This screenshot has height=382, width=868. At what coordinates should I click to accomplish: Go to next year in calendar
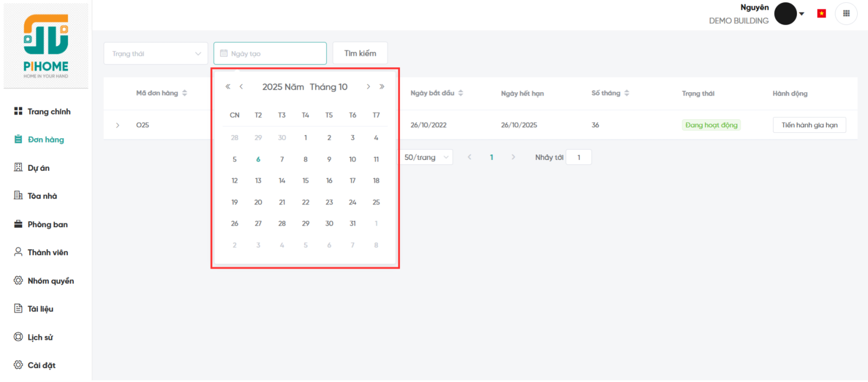click(x=382, y=87)
